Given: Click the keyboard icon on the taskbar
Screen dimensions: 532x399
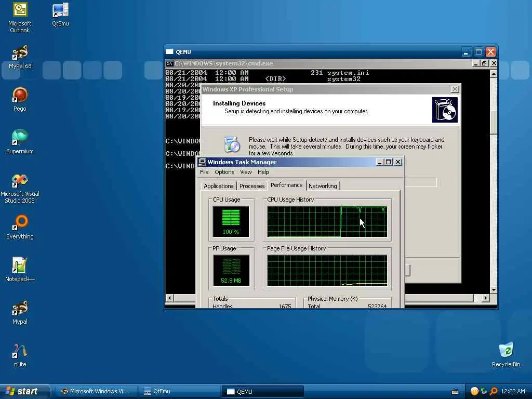Looking at the screenshot, I should click(x=455, y=392).
